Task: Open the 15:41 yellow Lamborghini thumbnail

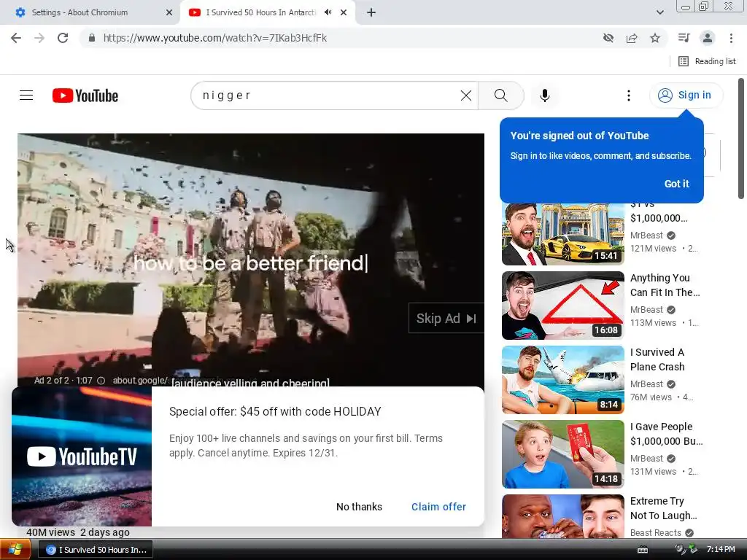Action: 562,234
